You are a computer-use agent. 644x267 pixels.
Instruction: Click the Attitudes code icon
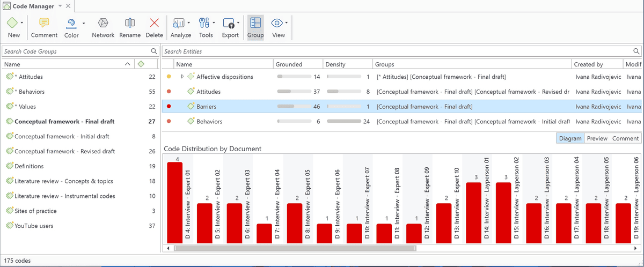[x=191, y=92]
